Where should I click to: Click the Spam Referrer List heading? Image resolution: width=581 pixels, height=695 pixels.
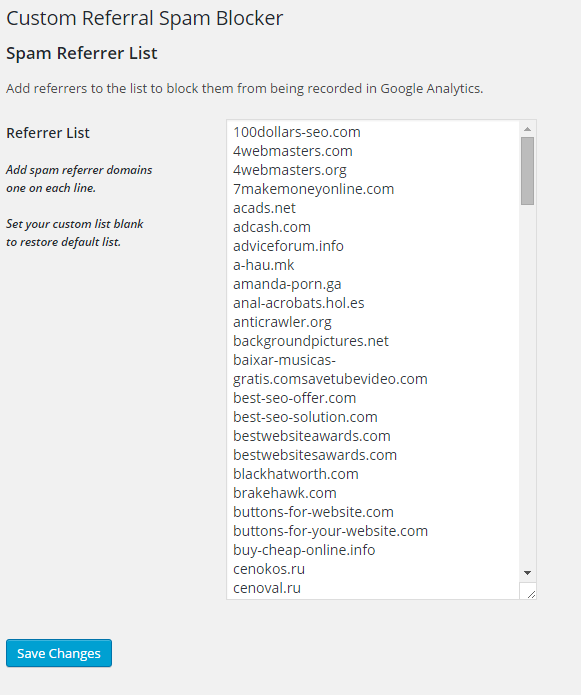click(82, 53)
